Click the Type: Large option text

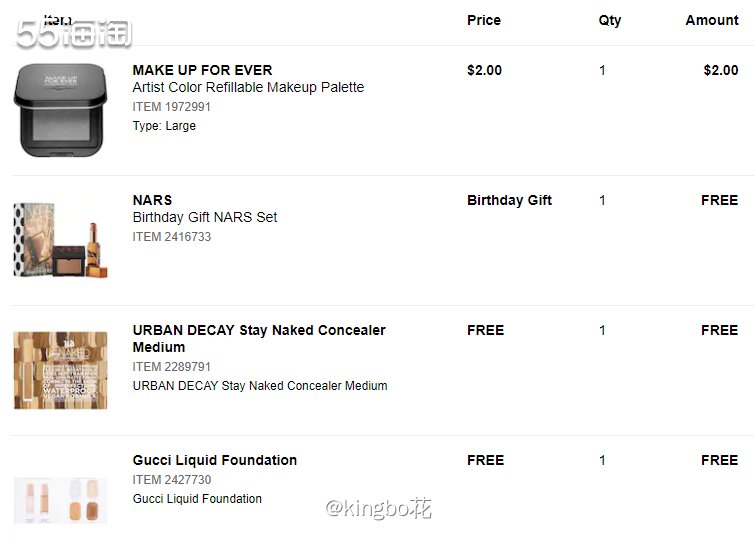tap(164, 126)
